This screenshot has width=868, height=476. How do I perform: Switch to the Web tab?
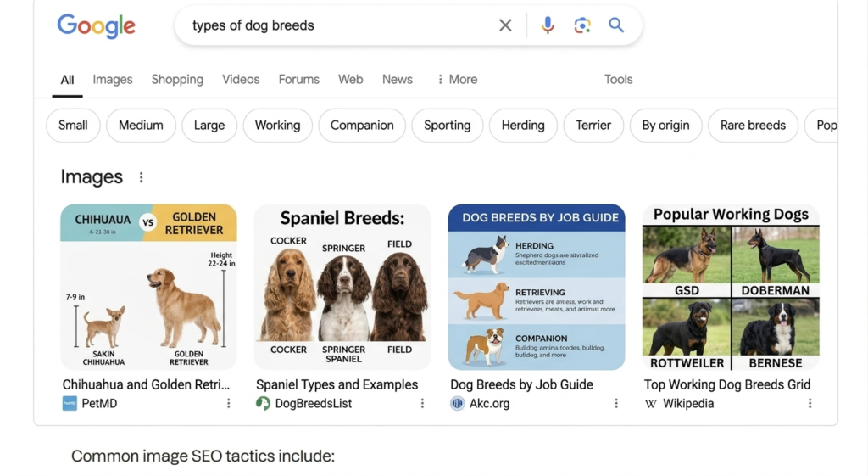[350, 79]
